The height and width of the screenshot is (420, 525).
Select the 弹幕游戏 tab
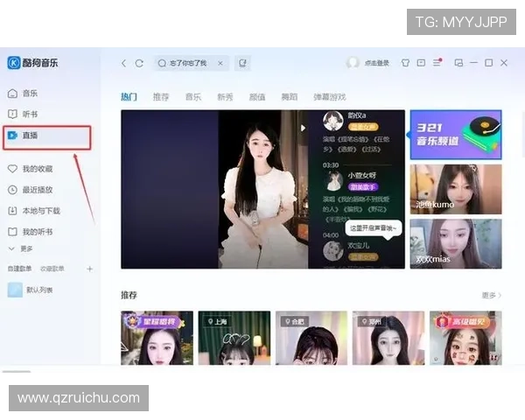tap(330, 97)
